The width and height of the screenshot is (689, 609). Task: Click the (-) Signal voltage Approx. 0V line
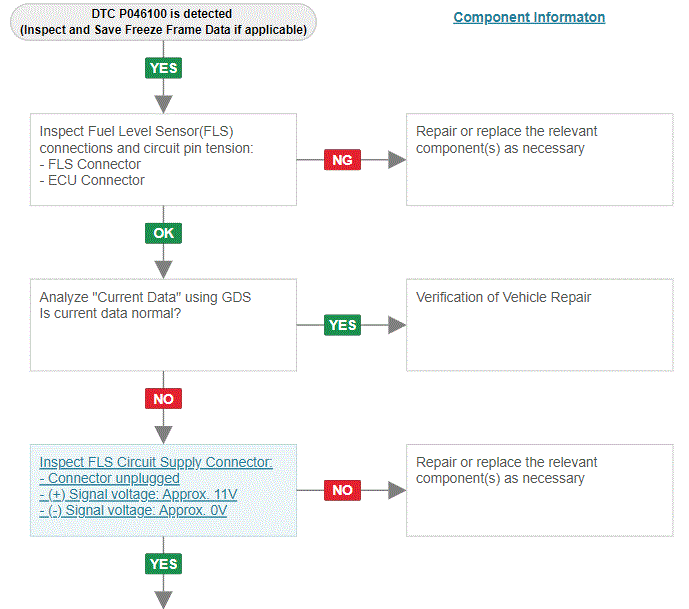coord(133,511)
